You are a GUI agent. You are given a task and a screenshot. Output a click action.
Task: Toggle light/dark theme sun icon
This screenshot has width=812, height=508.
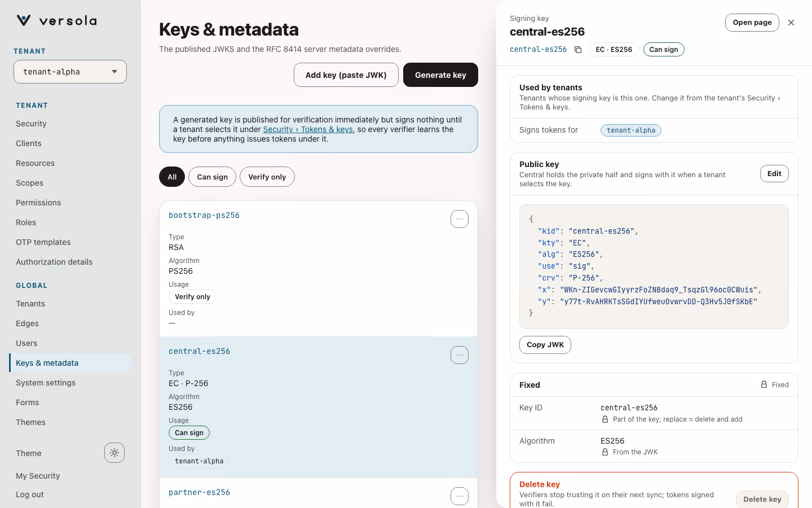pyautogui.click(x=114, y=453)
